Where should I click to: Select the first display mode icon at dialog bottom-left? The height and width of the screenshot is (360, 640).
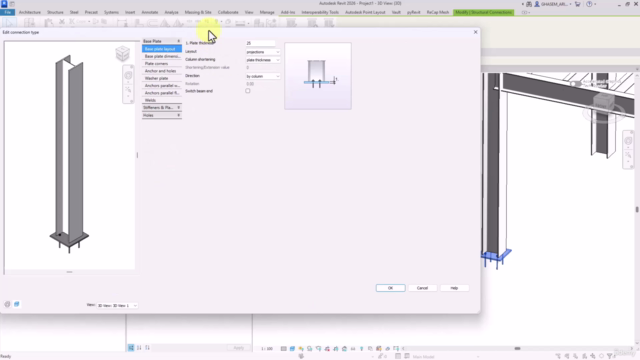tap(7, 304)
